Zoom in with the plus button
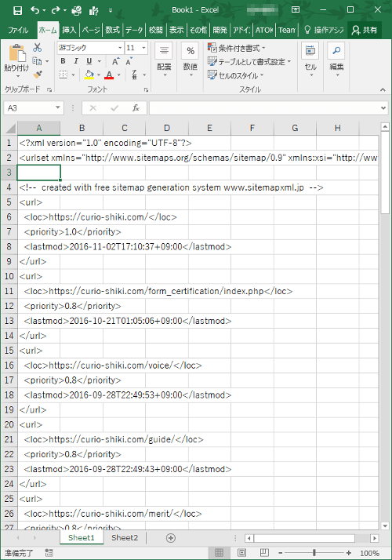The height and width of the screenshot is (560, 392). click(x=348, y=553)
